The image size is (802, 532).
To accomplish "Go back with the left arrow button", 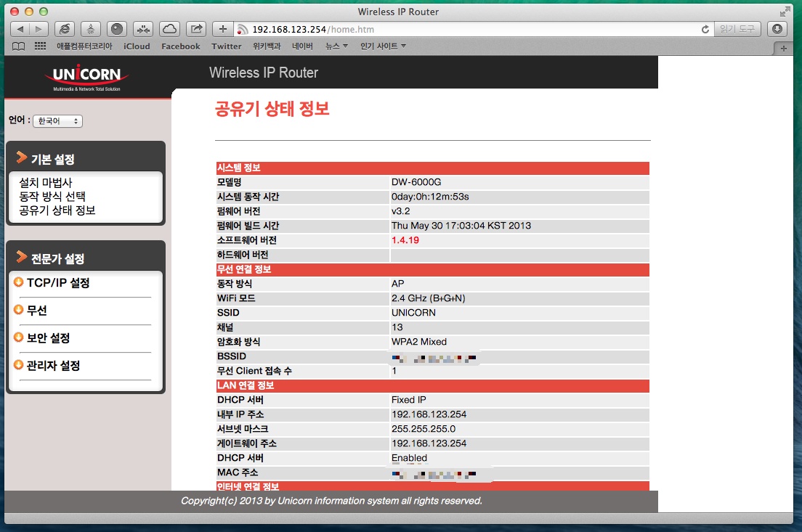I will [x=20, y=29].
